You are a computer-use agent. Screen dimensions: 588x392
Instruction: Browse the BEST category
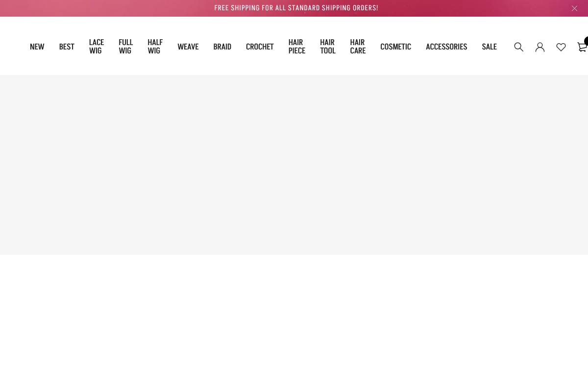tap(67, 46)
